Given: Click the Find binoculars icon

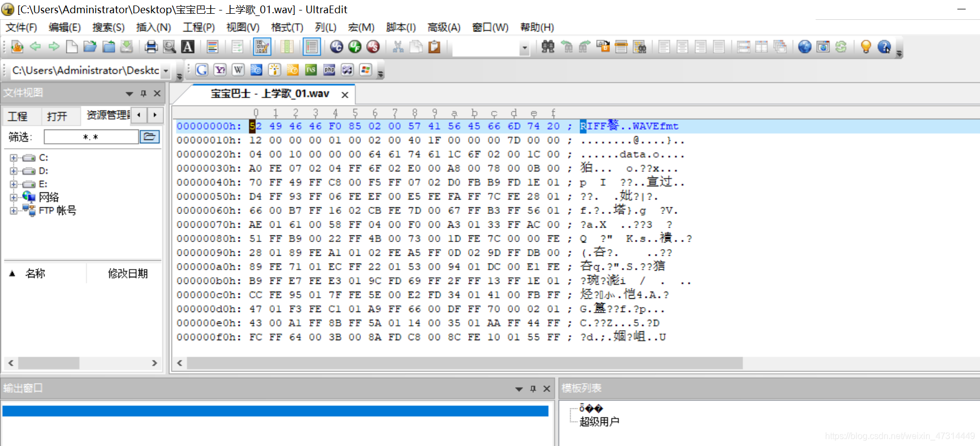Looking at the screenshot, I should pyautogui.click(x=548, y=47).
